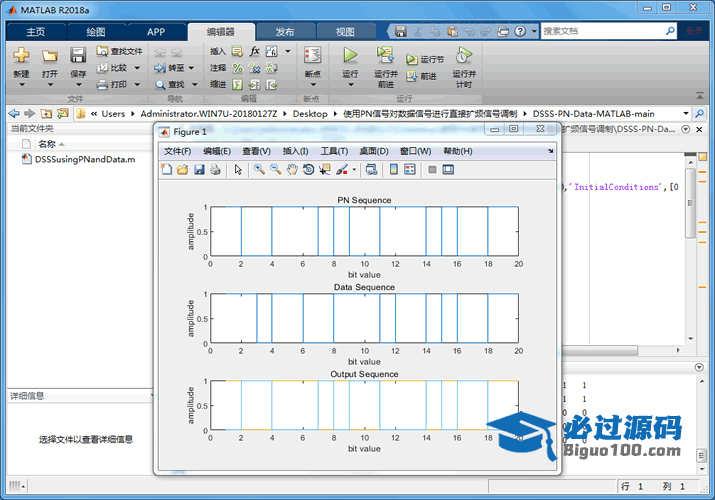Screen dimensions: 715x500
Task: Click the Print figure icon
Action: [215, 170]
